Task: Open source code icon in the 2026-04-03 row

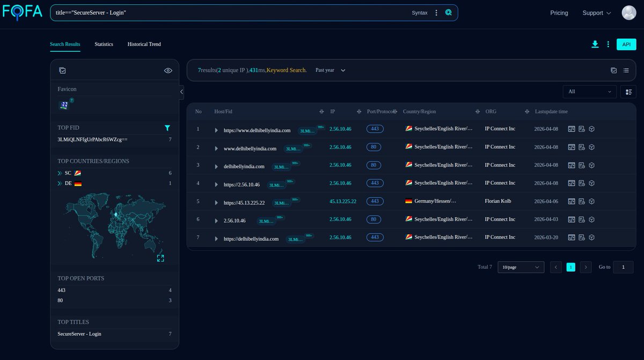Action: click(572, 219)
